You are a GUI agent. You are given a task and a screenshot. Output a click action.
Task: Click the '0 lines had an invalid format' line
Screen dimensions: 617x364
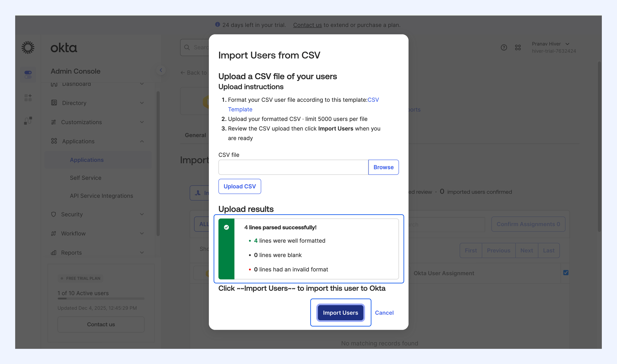click(x=291, y=269)
